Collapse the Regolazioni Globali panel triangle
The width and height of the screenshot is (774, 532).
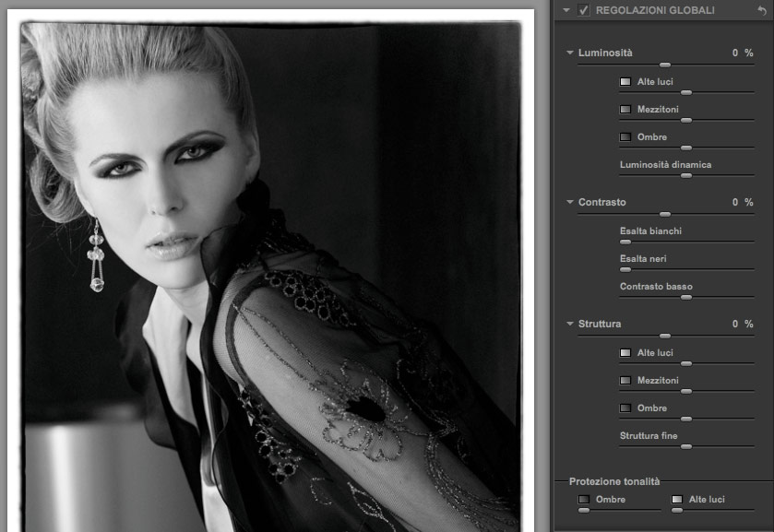coord(566,10)
